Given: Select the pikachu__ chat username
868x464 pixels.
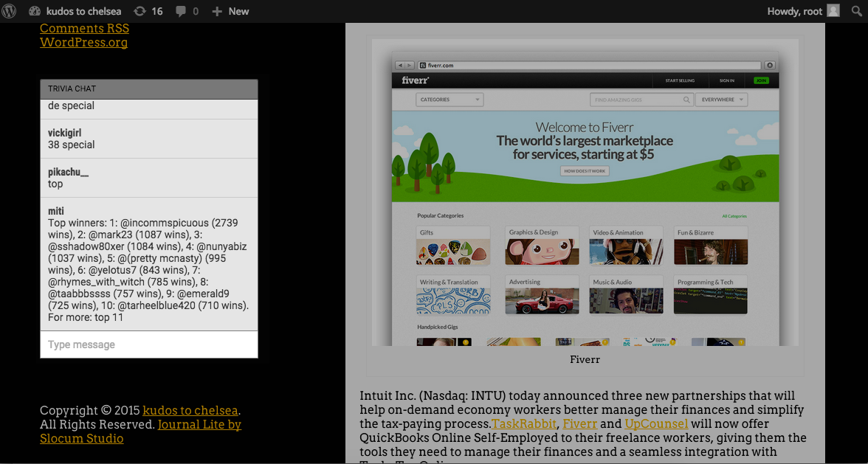Looking at the screenshot, I should [68, 172].
